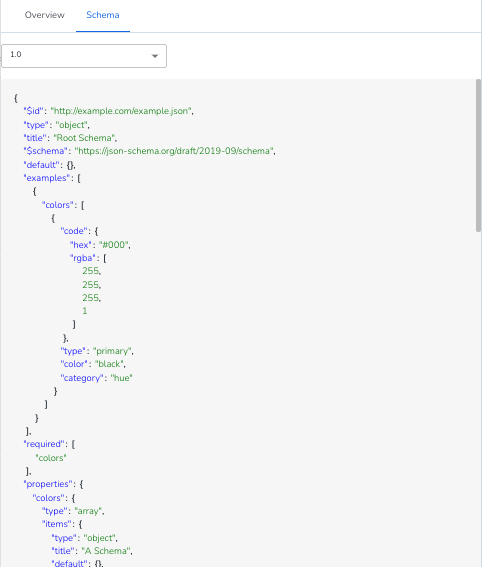Click the "array" type value
The image size is (482, 567).
coord(88,511)
